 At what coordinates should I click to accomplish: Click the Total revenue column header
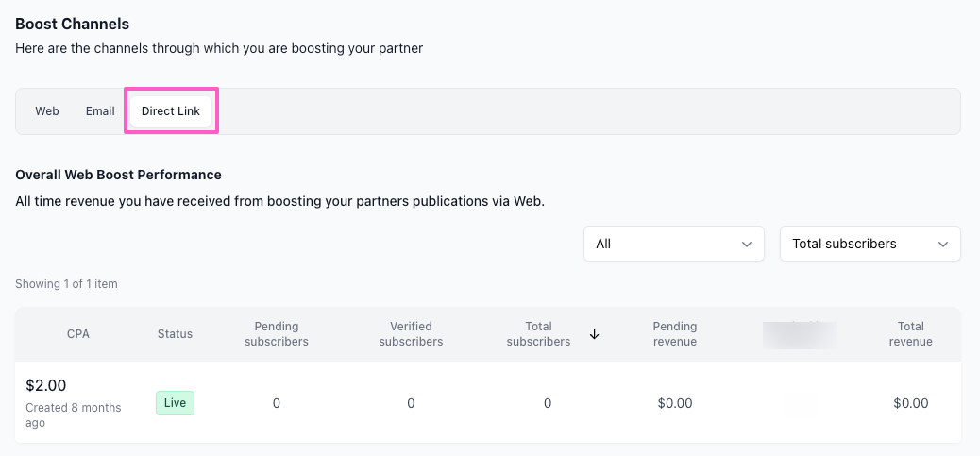point(911,334)
